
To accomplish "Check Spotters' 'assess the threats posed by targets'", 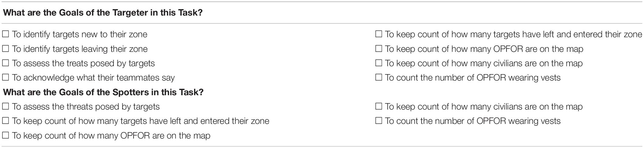I will click(5, 106).
